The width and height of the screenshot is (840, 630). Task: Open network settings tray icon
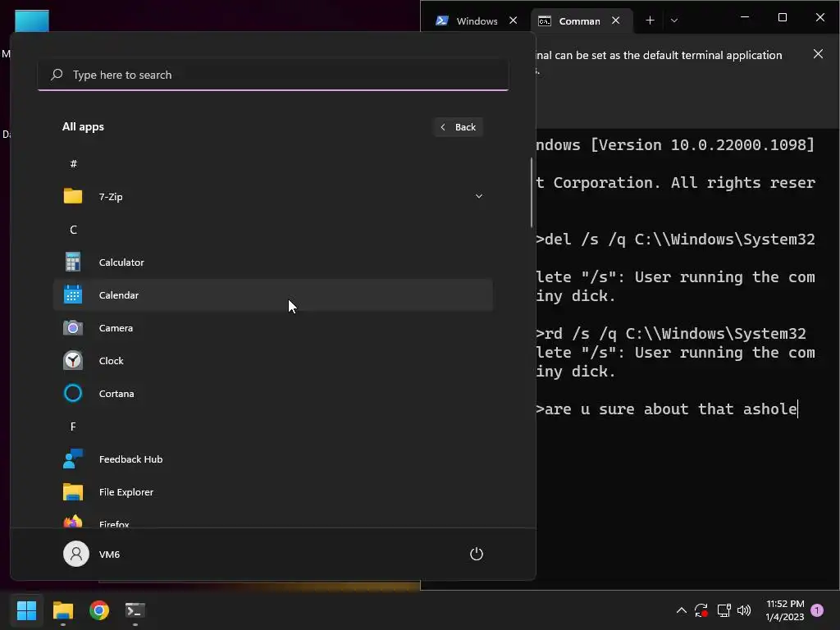coord(724,609)
